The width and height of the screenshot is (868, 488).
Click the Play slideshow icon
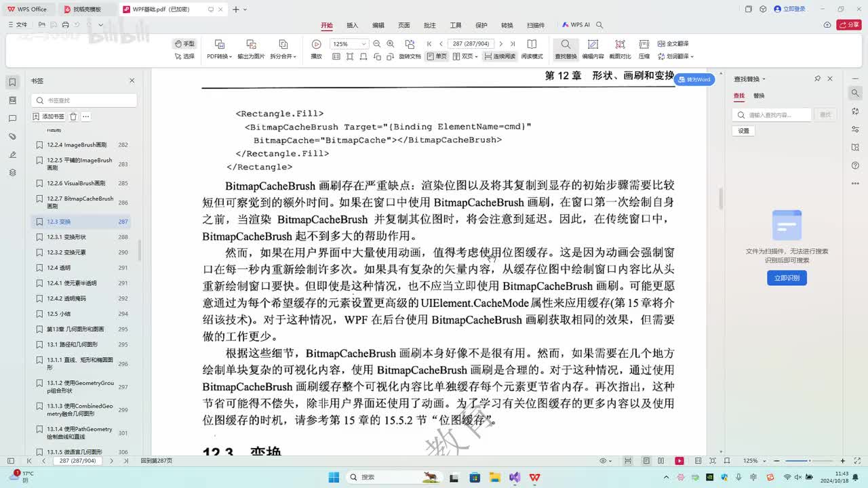tap(316, 44)
